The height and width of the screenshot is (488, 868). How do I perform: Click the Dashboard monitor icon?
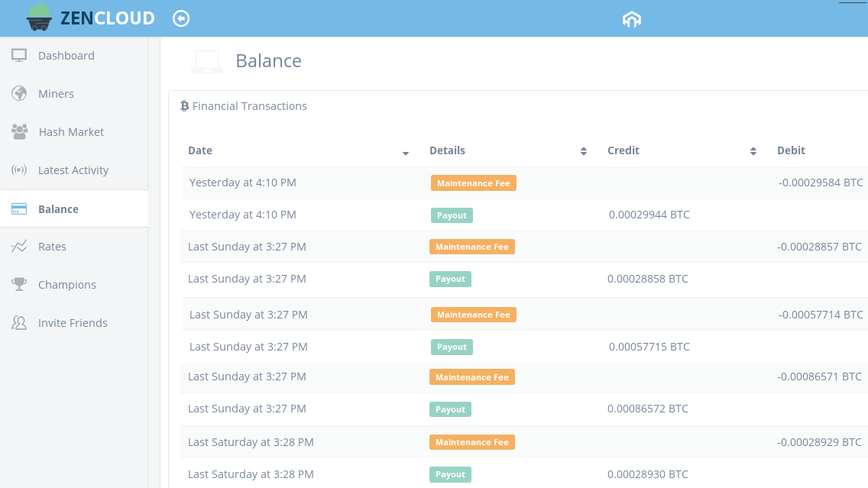pos(19,56)
